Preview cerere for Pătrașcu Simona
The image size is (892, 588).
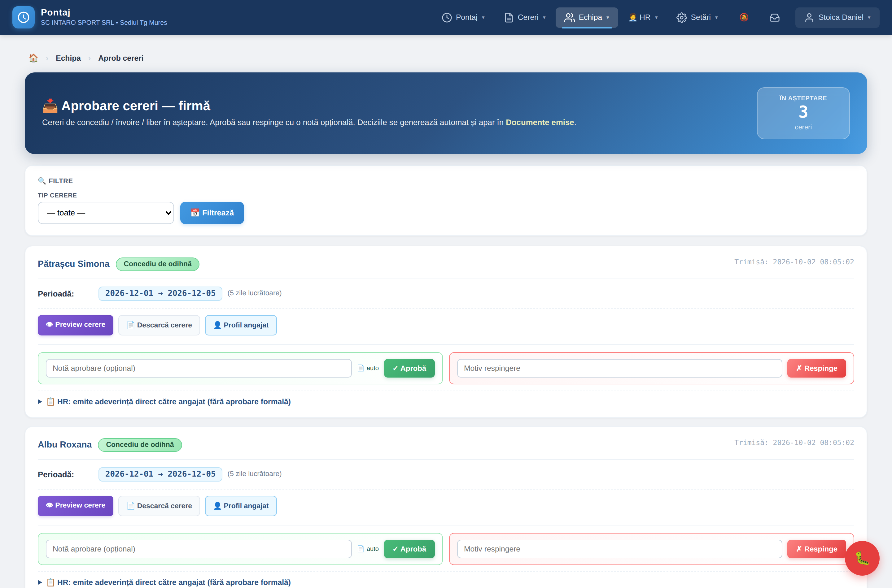click(x=76, y=325)
